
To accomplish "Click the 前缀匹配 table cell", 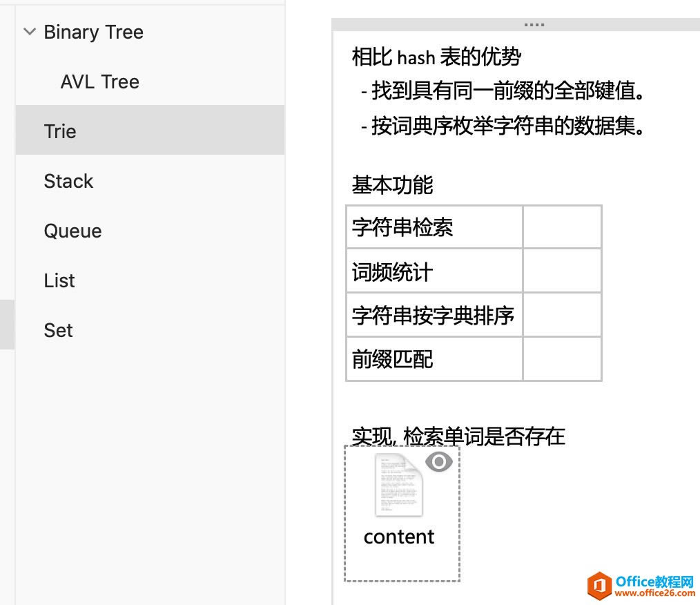I will (434, 359).
